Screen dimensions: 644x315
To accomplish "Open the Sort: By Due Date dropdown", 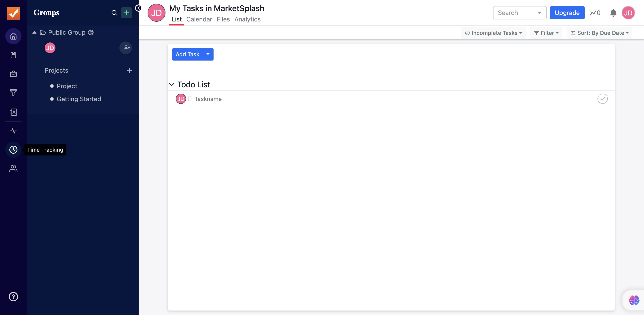I will click(599, 33).
